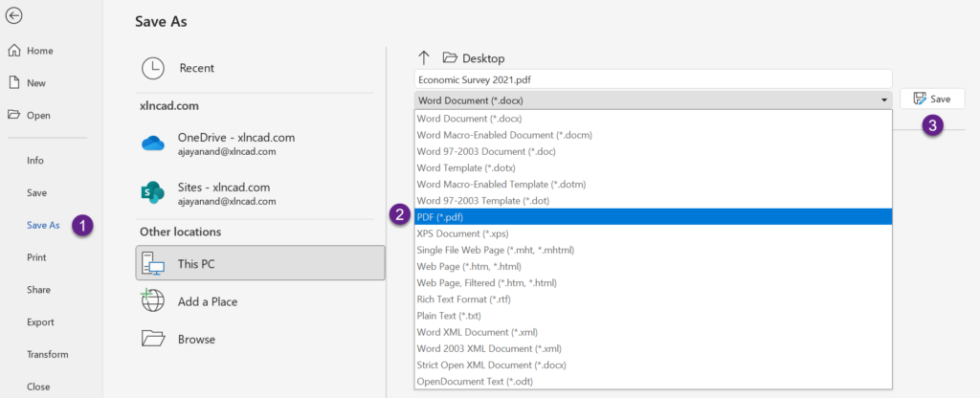Click the Save button
Screen dimensions: 980x398
pyautogui.click(x=932, y=99)
